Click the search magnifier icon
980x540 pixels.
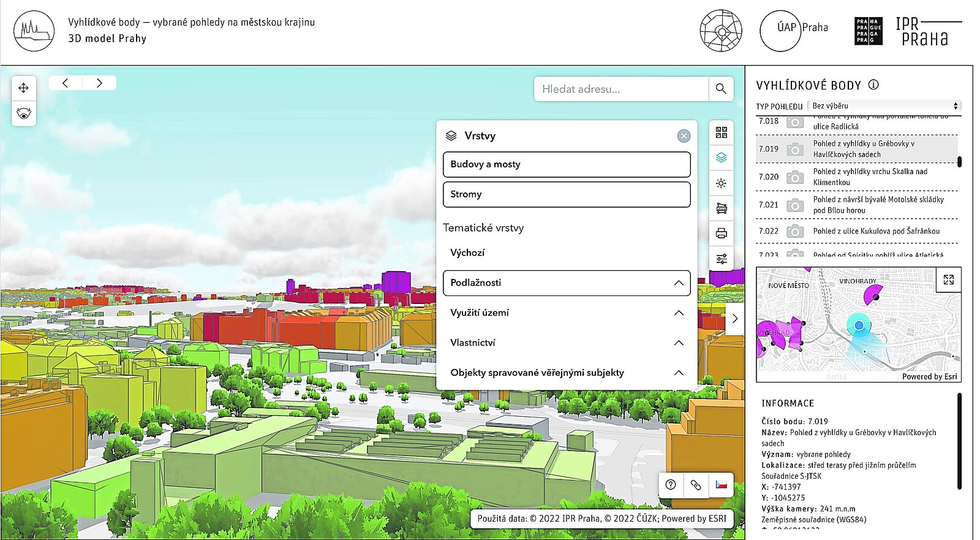(x=721, y=89)
